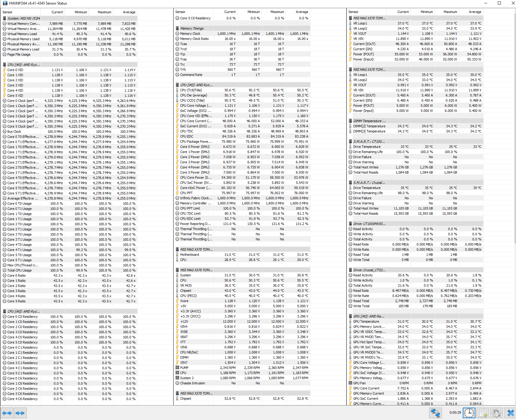Image resolution: width=516 pixels, height=420 pixels.
Task: Select the VR MOS temperature row
Action: pos(242,285)
